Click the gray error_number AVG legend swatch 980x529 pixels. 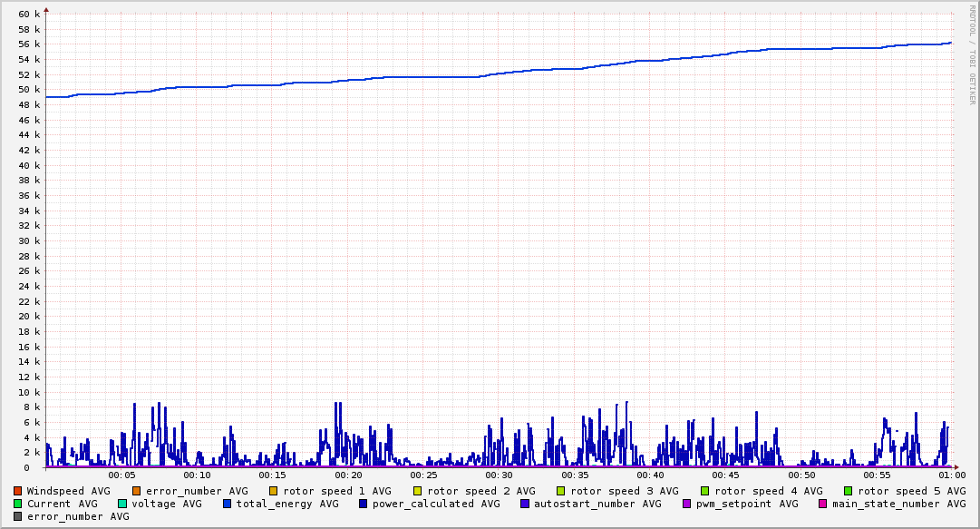[18, 516]
